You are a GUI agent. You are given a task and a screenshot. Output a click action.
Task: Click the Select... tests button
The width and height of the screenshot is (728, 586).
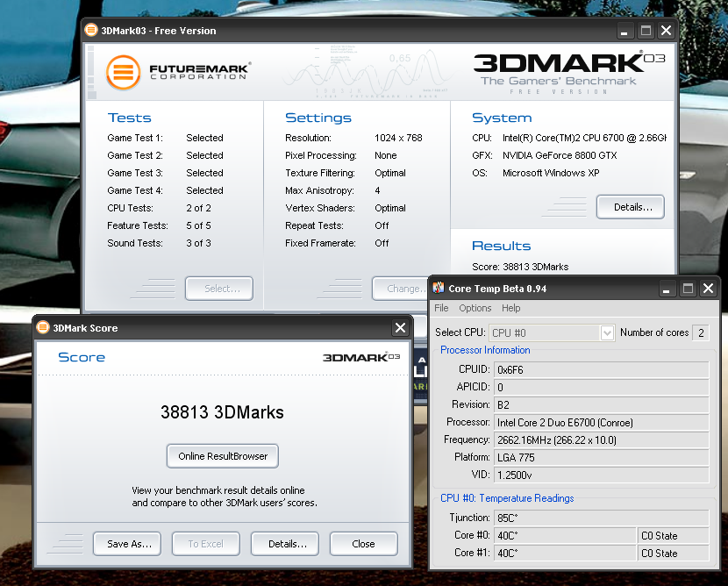coord(219,289)
